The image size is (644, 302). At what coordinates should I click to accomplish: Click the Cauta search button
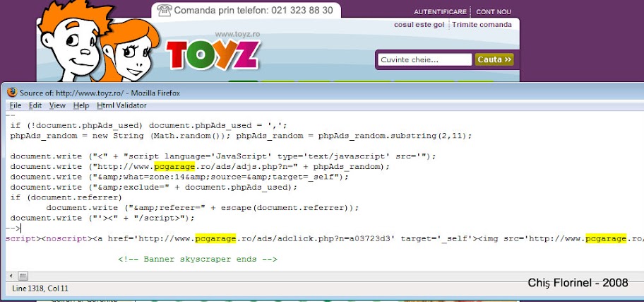pos(494,59)
